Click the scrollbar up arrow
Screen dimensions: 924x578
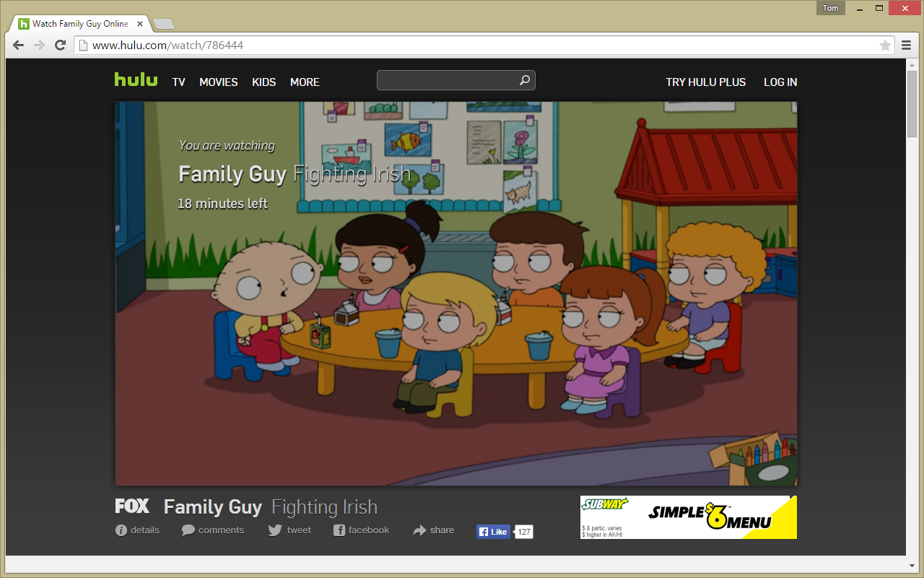(912, 64)
